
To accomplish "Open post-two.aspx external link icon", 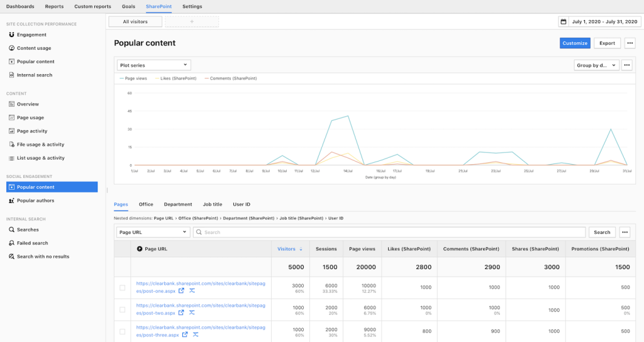I will (181, 313).
